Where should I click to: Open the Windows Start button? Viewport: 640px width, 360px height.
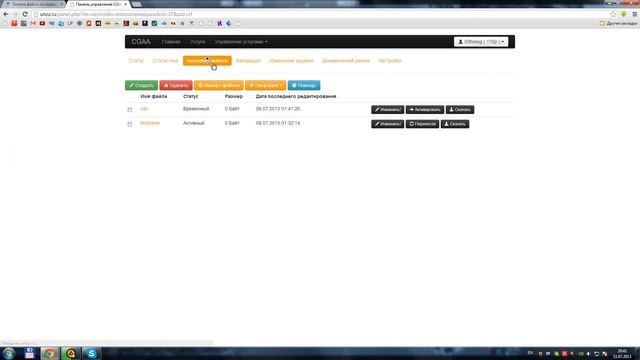pyautogui.click(x=9, y=353)
